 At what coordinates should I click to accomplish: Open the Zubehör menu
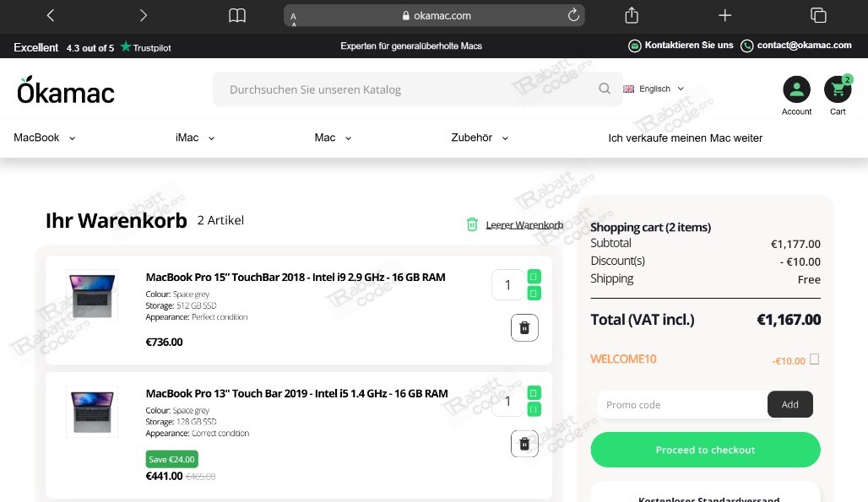pyautogui.click(x=480, y=138)
